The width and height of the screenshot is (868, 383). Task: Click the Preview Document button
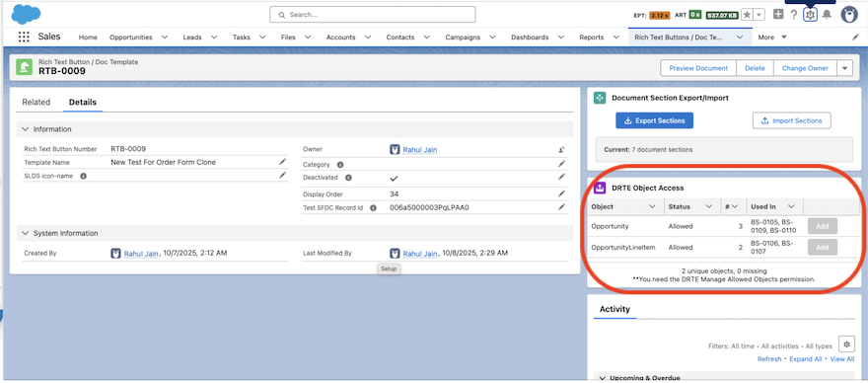pyautogui.click(x=698, y=68)
